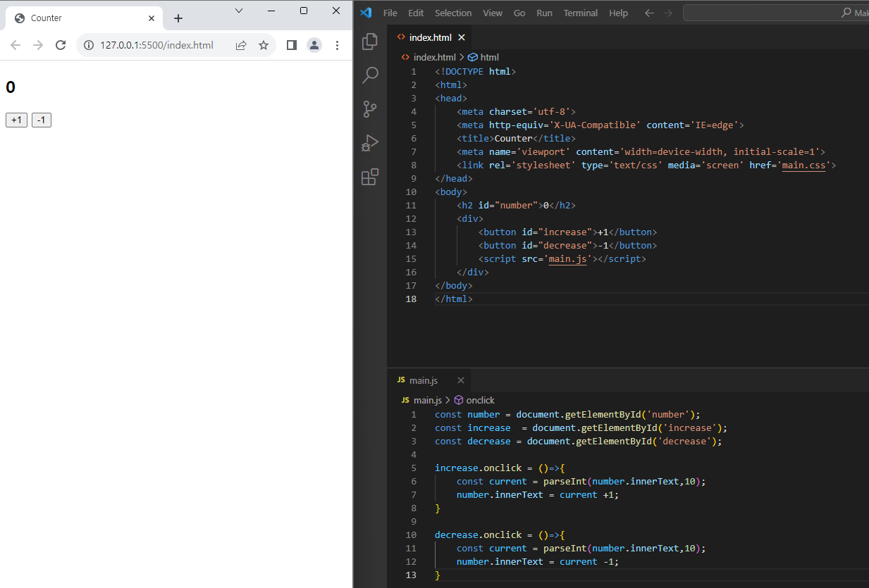Screen dimensions: 869x588
Task: Open Chrome profile avatar menu
Action: pyautogui.click(x=314, y=45)
